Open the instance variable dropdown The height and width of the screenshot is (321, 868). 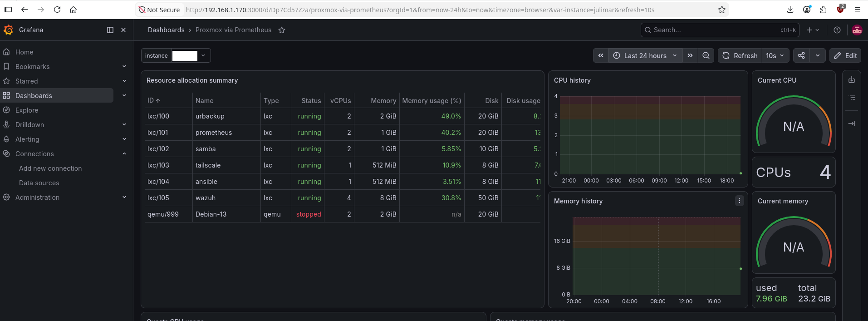tap(191, 55)
